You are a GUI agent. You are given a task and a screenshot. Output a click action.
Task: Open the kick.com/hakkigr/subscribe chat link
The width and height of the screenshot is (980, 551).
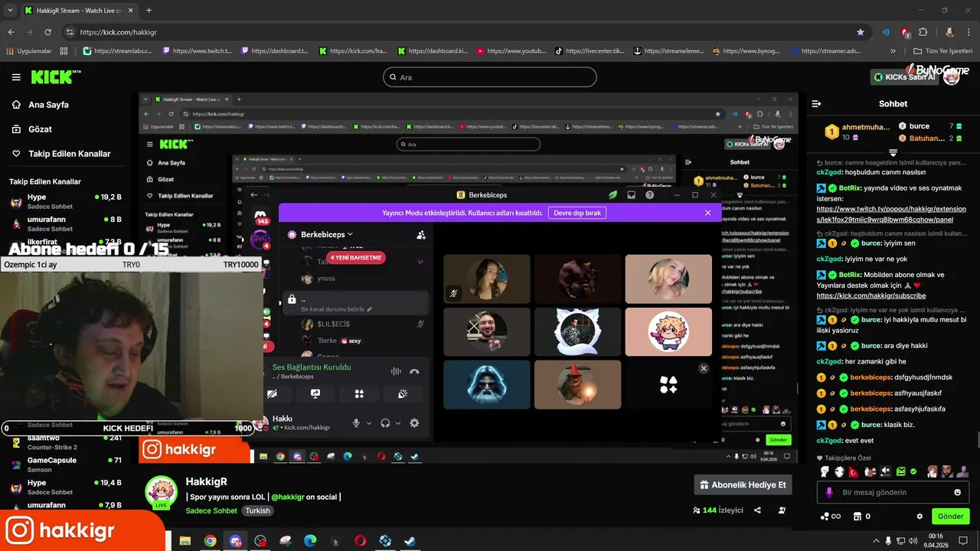871,295
